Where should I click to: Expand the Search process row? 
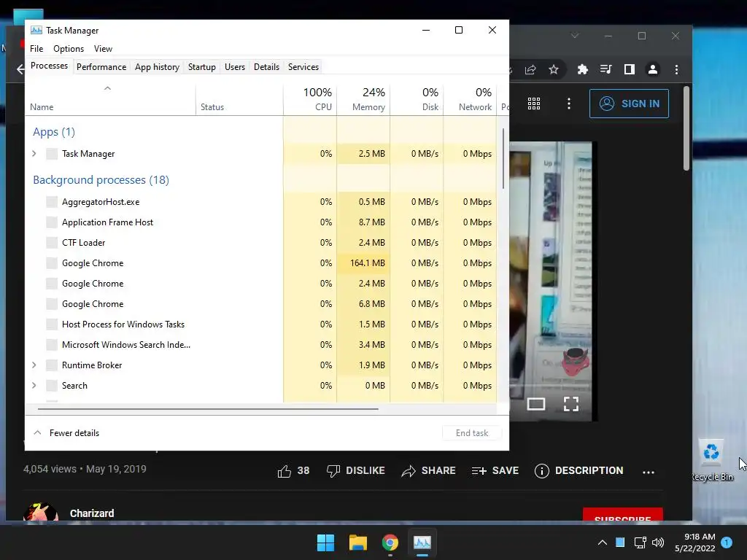tap(34, 385)
